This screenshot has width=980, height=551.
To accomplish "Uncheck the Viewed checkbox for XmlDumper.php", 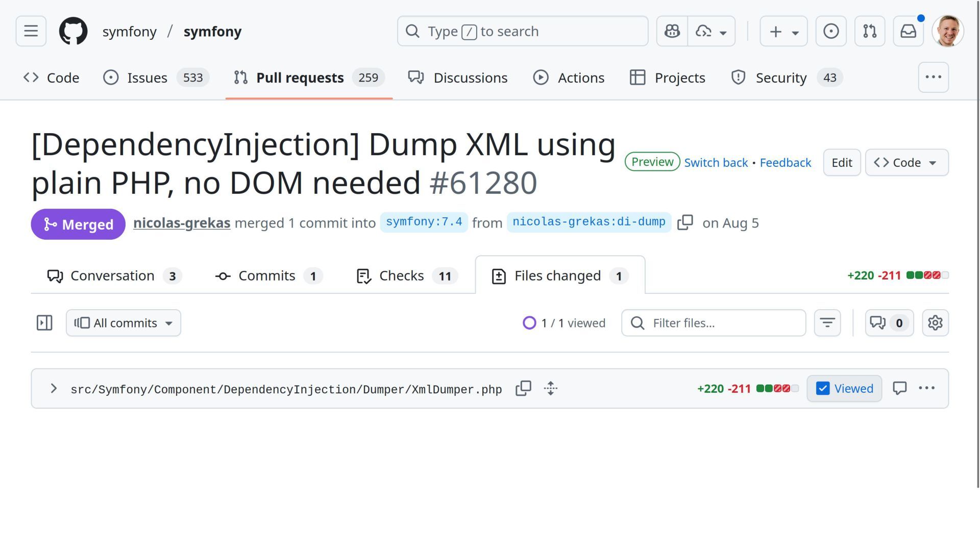I will tap(823, 389).
